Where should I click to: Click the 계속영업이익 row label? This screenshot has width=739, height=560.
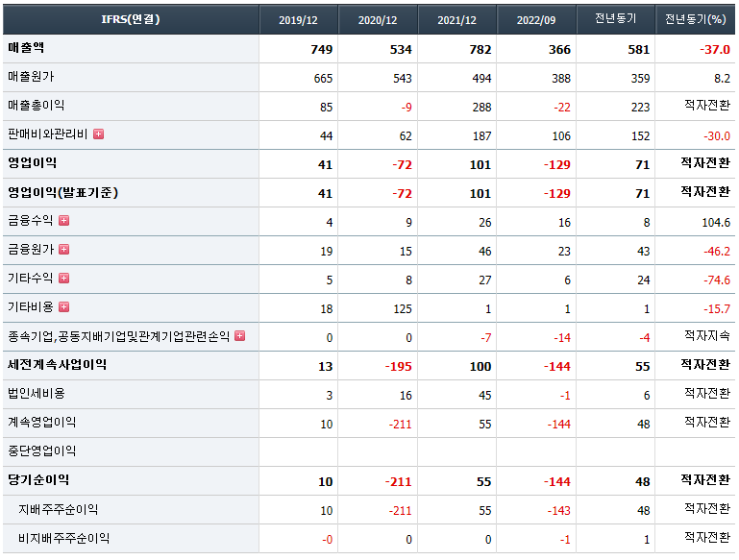click(42, 423)
